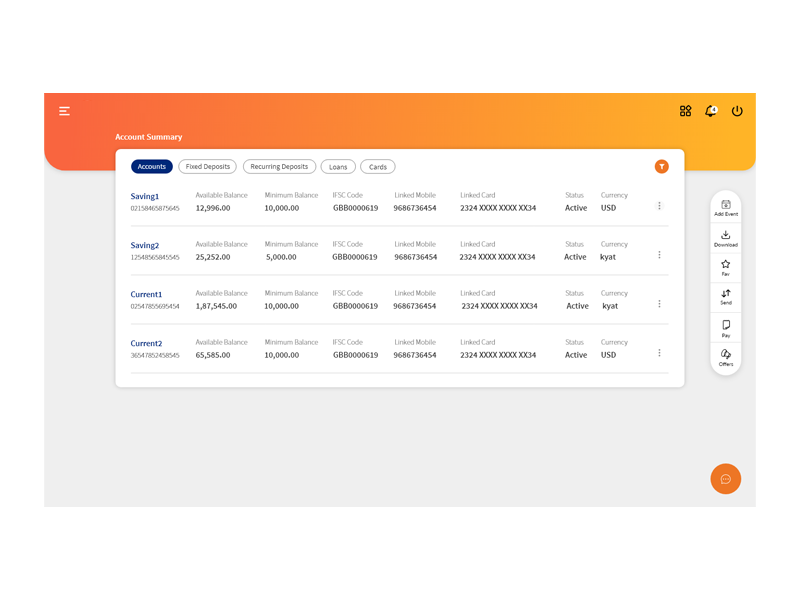Open the Offers icon
This screenshot has width=800, height=600.
point(726,357)
